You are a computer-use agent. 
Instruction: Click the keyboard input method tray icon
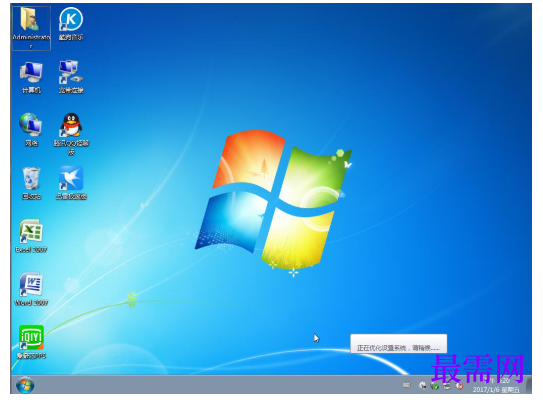pos(407,385)
